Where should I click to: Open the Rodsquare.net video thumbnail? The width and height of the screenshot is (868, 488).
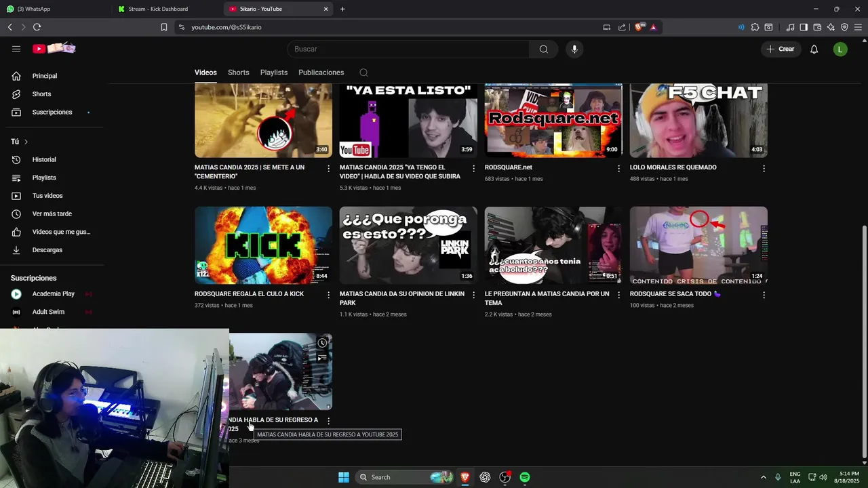coord(553,120)
